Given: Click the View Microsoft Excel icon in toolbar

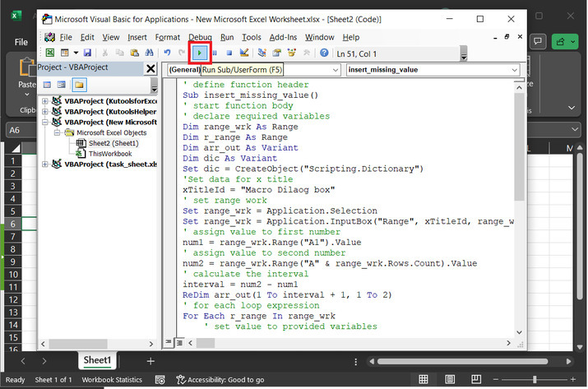Looking at the screenshot, I should pyautogui.click(x=49, y=53).
